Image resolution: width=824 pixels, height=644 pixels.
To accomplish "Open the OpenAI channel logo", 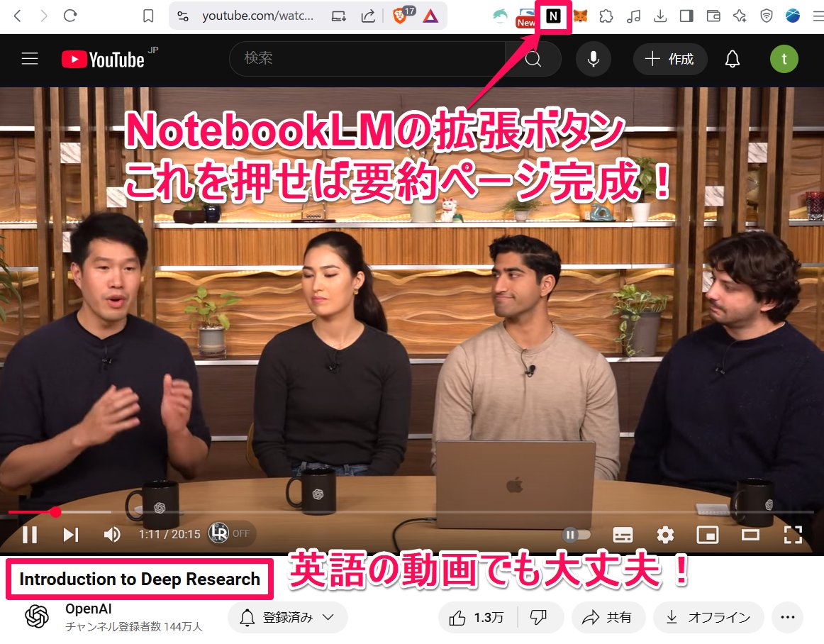I will pyautogui.click(x=38, y=616).
